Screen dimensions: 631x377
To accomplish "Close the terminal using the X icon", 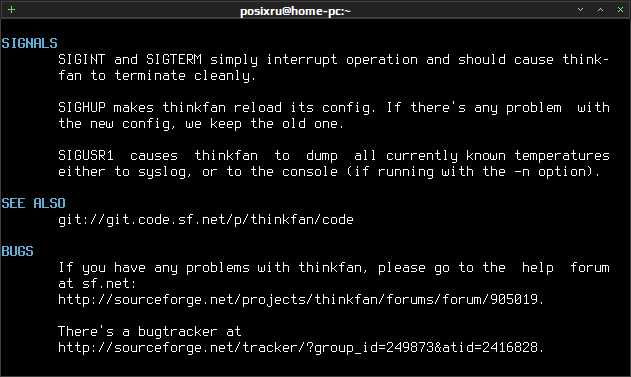I will 620,10.
